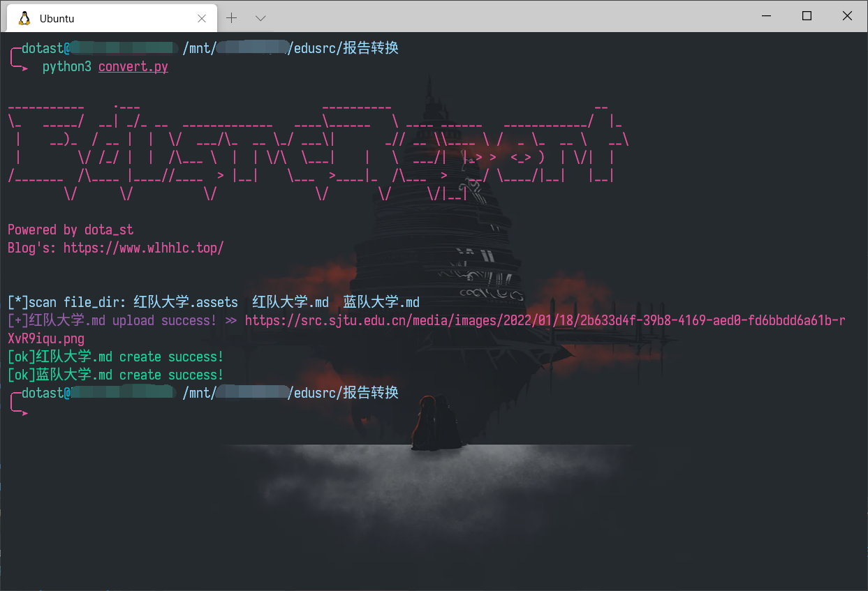Click the [ok]红队大学.md create success line
The image size is (868, 591).
[116, 357]
